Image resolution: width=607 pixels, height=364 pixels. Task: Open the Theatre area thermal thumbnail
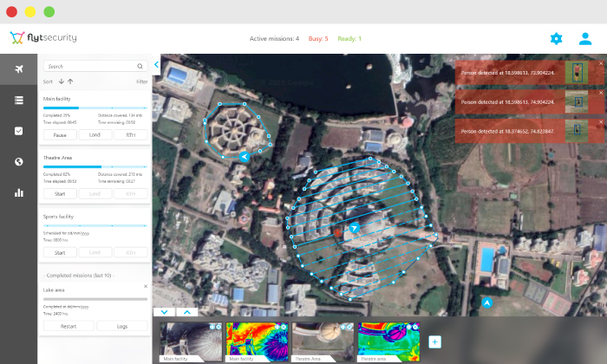(388, 342)
